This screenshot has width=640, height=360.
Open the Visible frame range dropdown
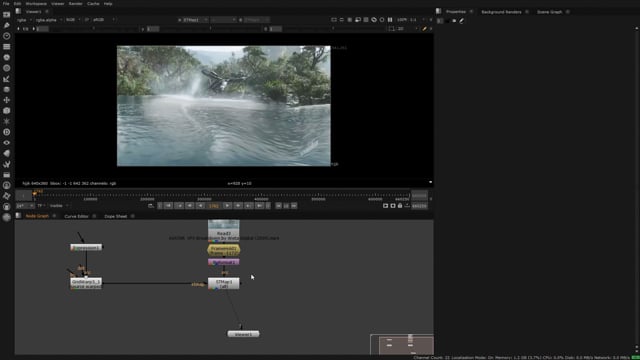(x=59, y=206)
